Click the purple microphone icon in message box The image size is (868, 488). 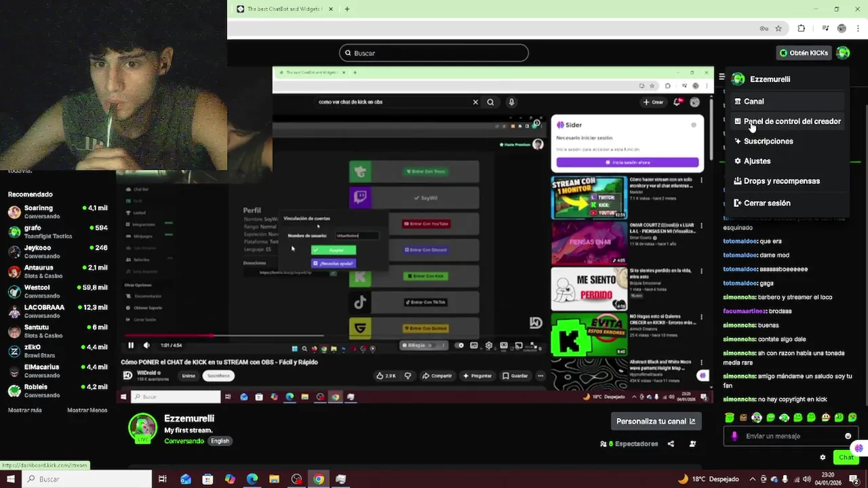coord(734,436)
